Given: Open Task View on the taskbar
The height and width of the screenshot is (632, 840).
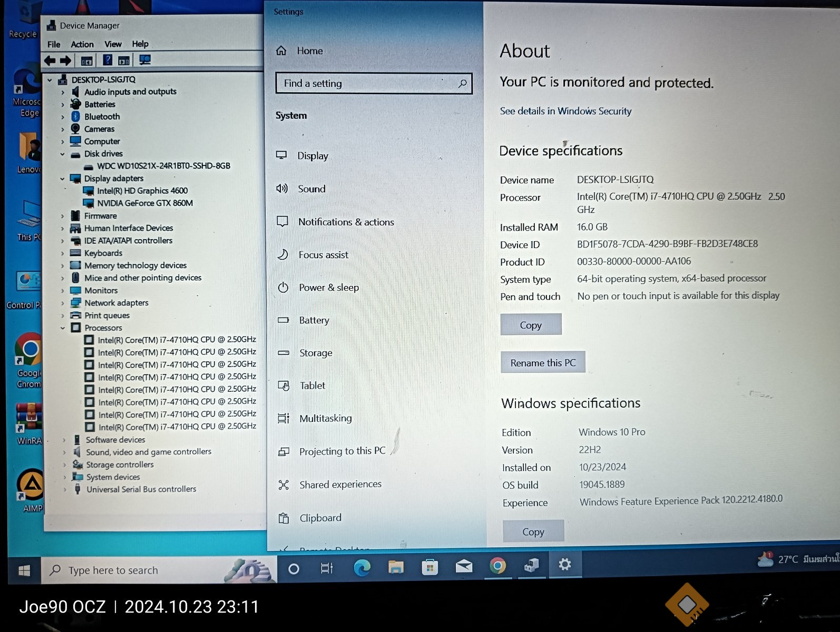Looking at the screenshot, I should [x=327, y=568].
